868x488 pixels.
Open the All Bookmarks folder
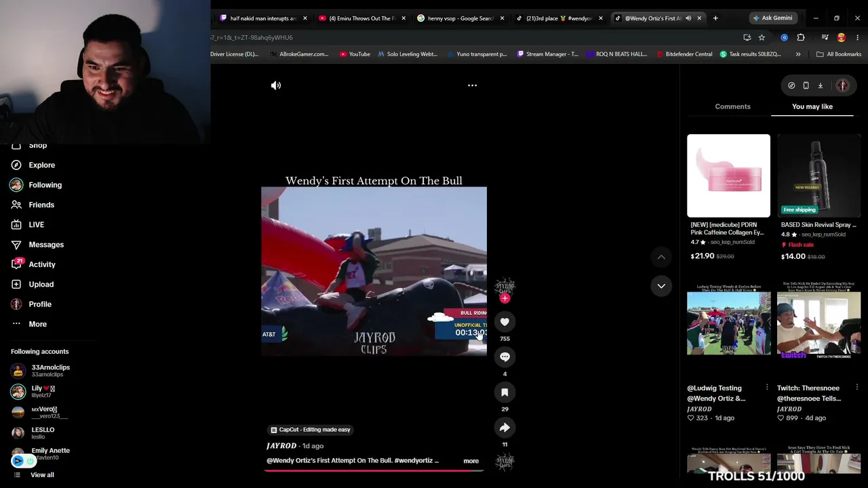(x=839, y=54)
